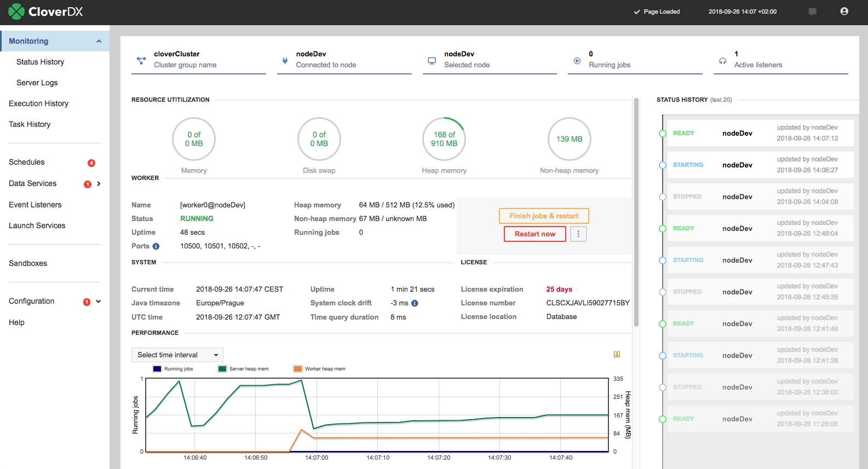Click the Data Services red badge
This screenshot has width=868, height=469.
click(x=88, y=184)
